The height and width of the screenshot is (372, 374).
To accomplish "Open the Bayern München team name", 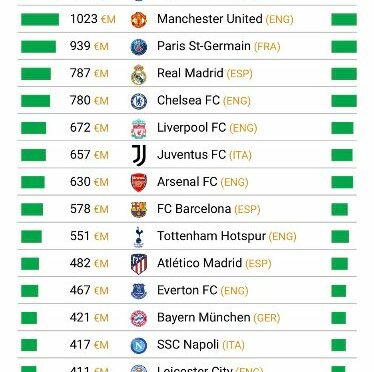I will [203, 317].
